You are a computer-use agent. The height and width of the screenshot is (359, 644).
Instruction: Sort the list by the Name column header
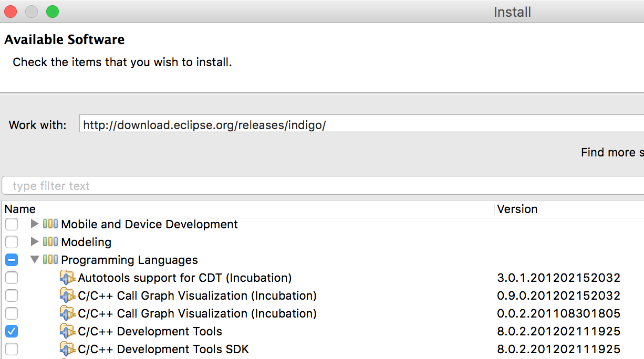click(x=20, y=209)
